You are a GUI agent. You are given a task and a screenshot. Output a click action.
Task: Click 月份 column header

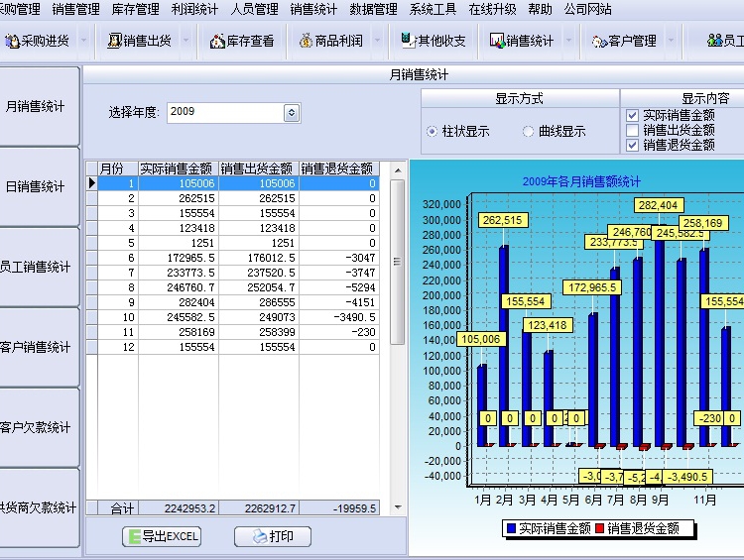(118, 168)
